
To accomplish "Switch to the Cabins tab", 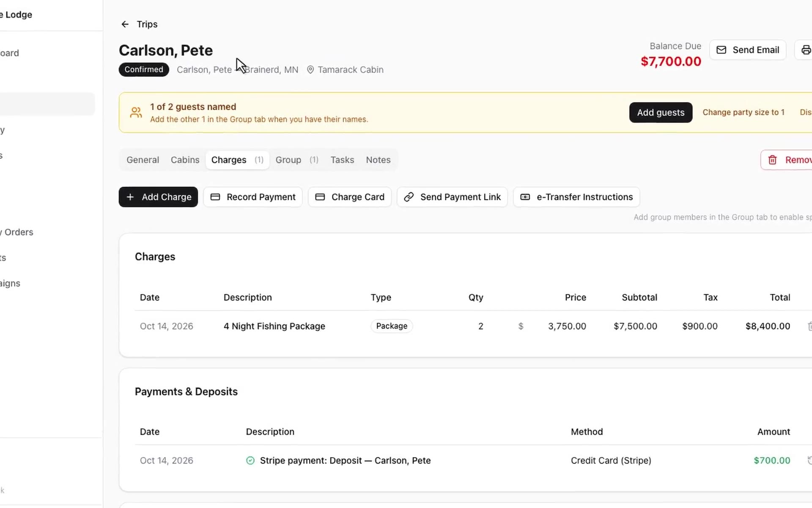I will tap(185, 160).
